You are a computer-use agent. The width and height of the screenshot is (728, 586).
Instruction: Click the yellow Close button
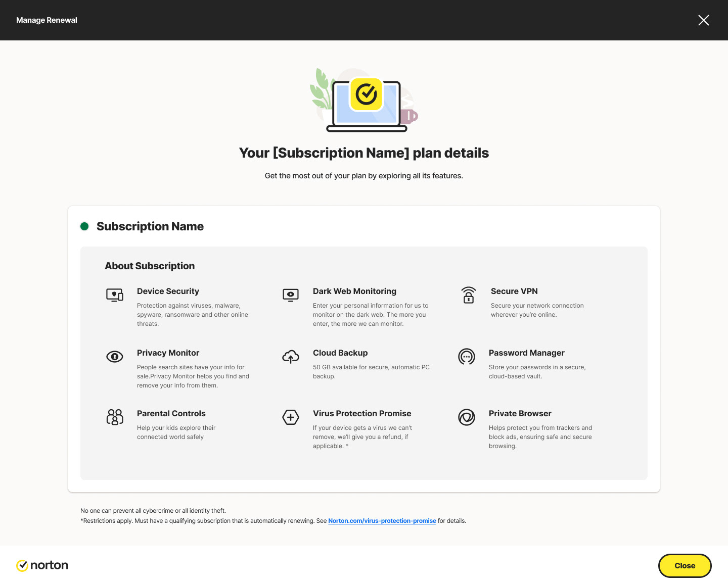[x=685, y=566]
